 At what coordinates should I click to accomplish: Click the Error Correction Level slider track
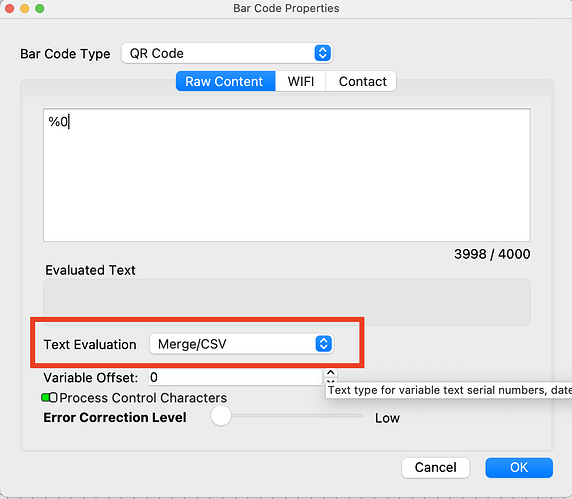click(287, 415)
